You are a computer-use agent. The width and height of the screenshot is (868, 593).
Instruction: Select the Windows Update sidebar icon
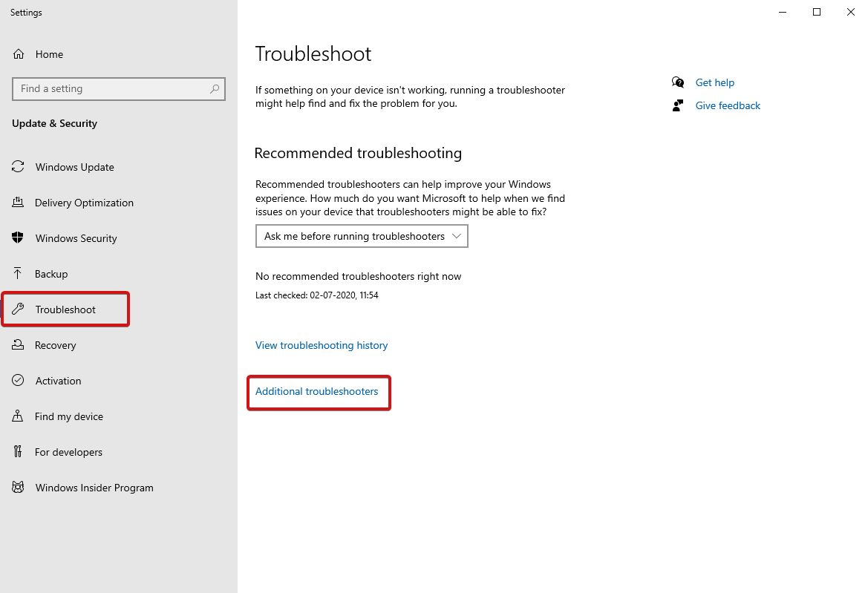pyautogui.click(x=18, y=167)
